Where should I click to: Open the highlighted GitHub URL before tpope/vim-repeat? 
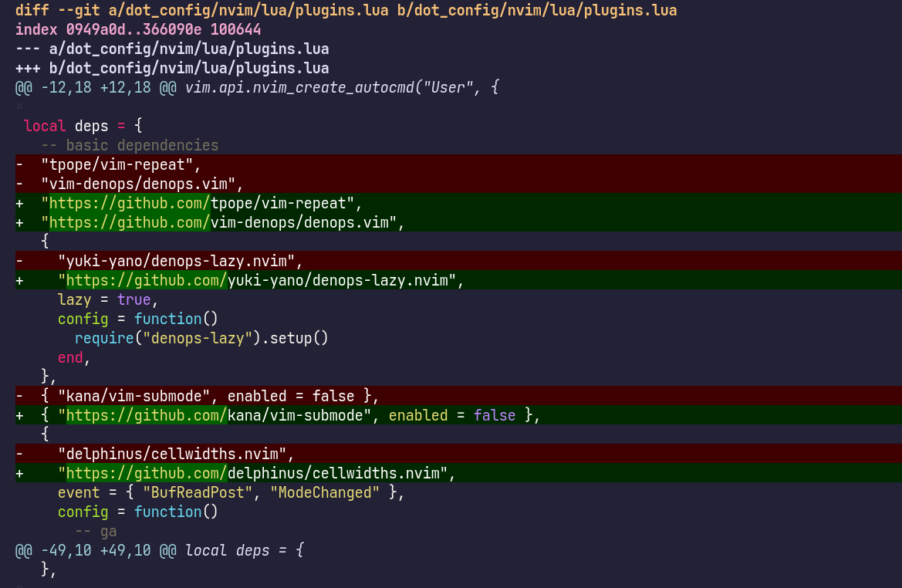click(x=130, y=203)
